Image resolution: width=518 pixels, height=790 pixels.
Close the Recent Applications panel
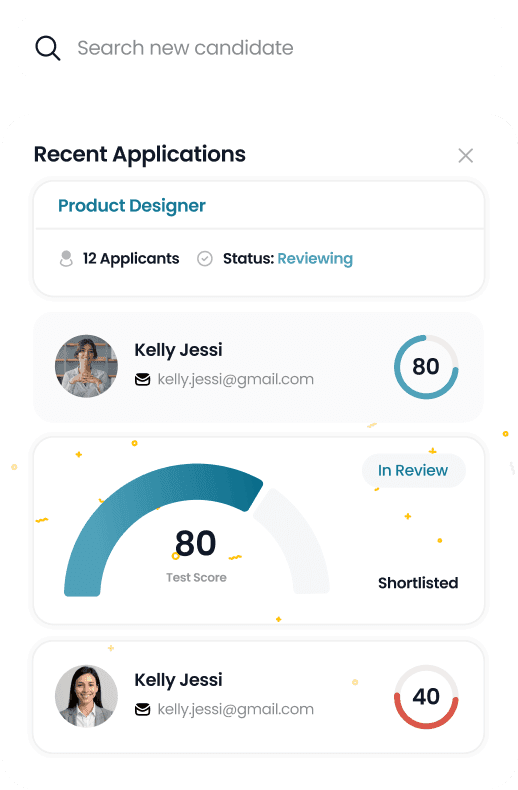pos(465,156)
